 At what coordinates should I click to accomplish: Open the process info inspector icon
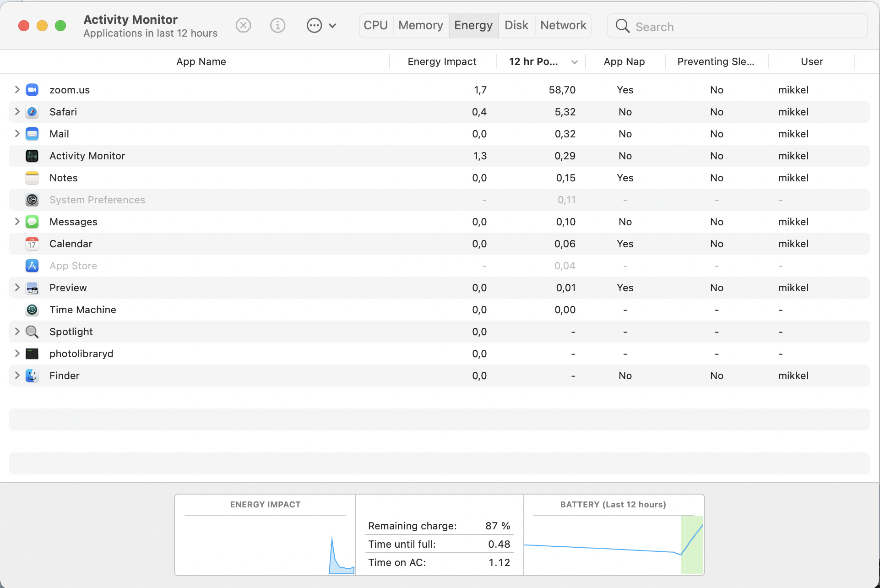(277, 25)
